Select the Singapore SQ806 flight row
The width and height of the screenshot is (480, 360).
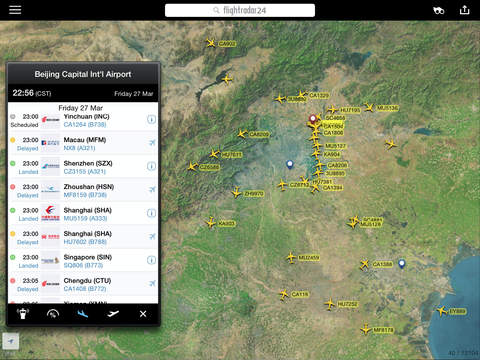click(83, 261)
